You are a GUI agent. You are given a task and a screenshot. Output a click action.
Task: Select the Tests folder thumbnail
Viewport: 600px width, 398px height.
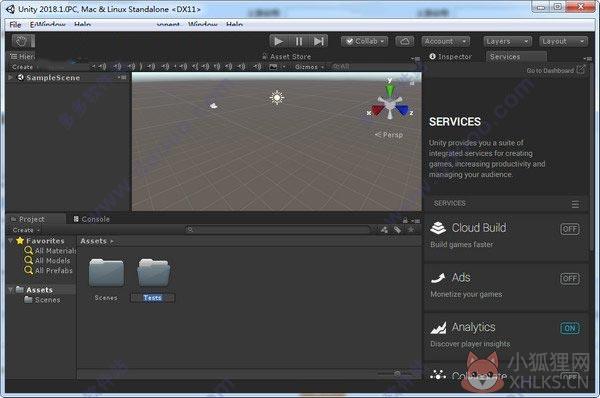point(153,273)
